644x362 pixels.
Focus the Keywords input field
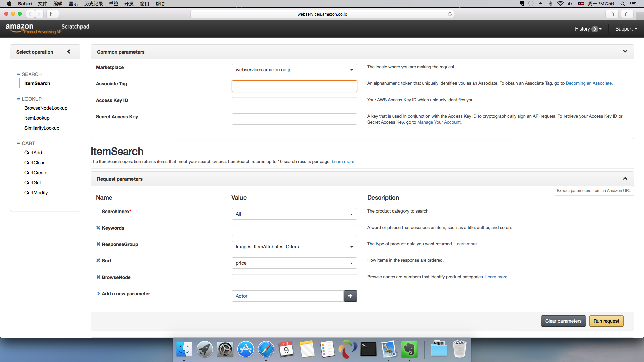coord(294,230)
